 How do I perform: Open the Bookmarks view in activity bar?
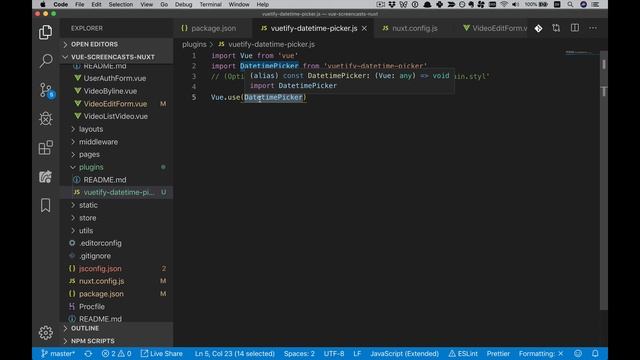tap(45, 205)
